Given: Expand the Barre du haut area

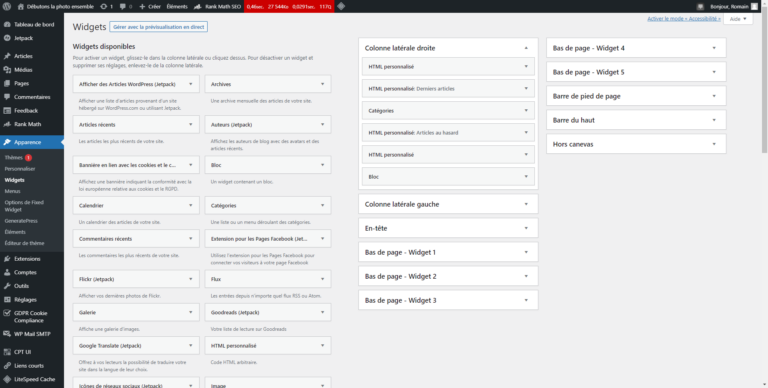Looking at the screenshot, I should coord(714,120).
